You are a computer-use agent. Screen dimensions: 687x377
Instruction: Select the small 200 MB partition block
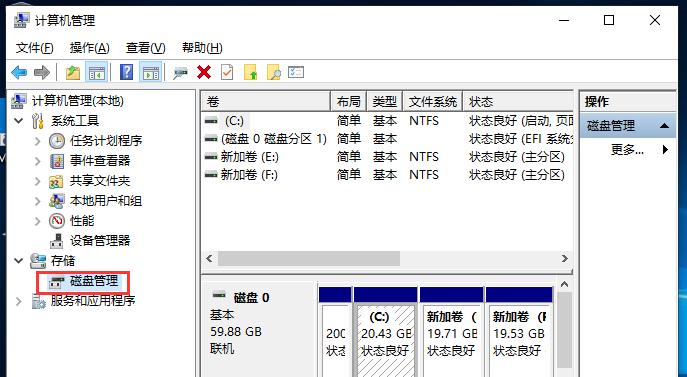tap(335, 333)
